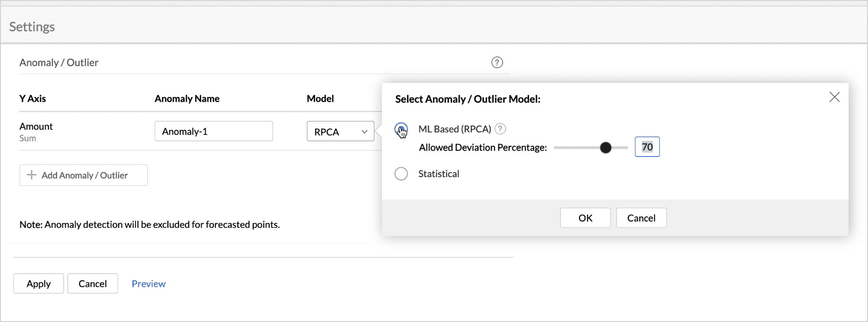Screen dimensions: 868x322
Task: Open the Anomaly / Outlier section help icon
Action: coord(497,62)
